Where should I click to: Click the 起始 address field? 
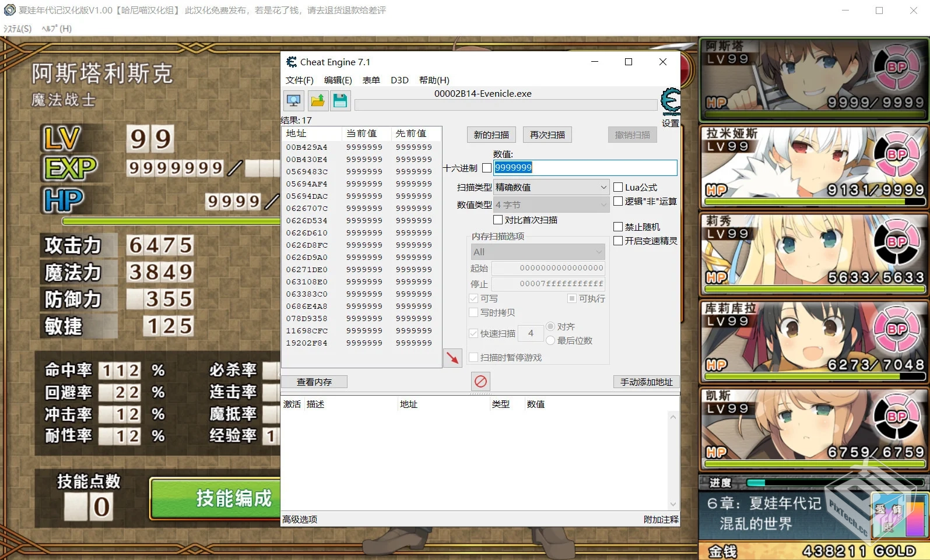click(548, 268)
